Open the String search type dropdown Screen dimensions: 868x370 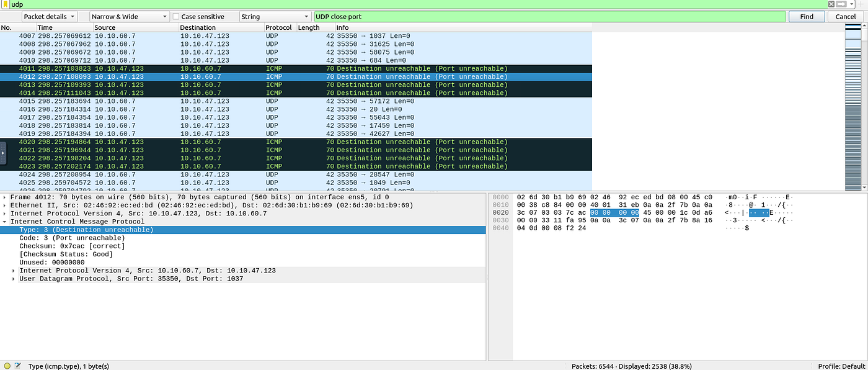(x=274, y=17)
